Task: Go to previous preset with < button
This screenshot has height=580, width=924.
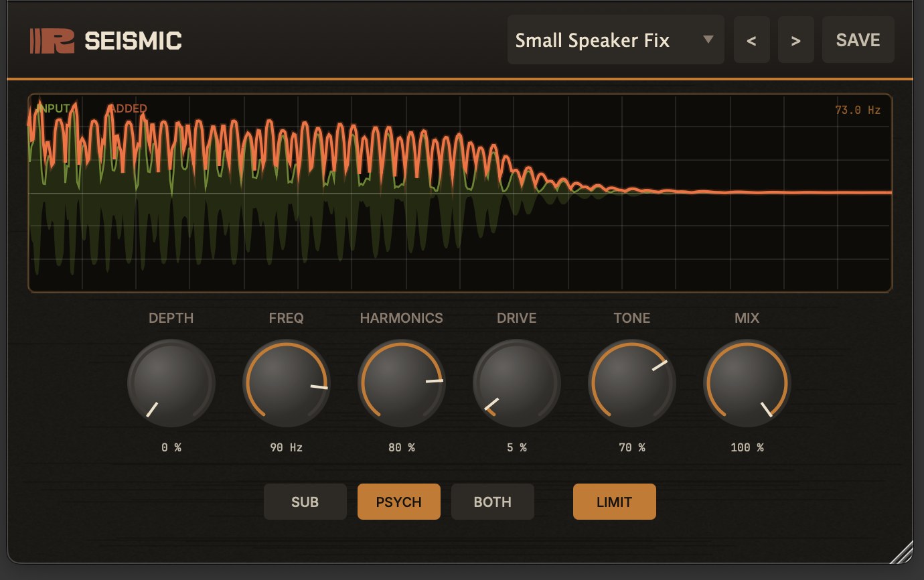Action: [751, 40]
